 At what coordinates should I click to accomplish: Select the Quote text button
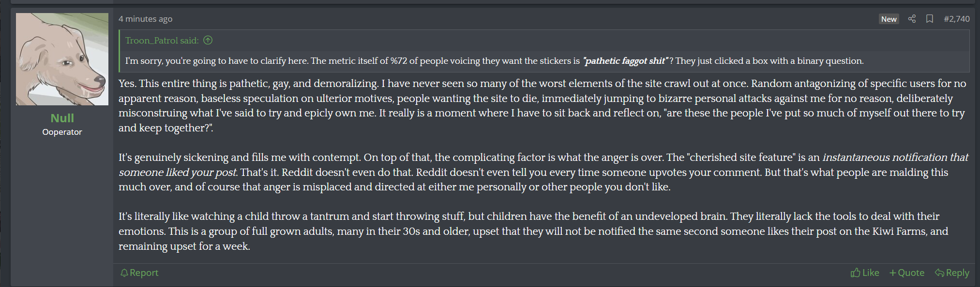(x=911, y=273)
